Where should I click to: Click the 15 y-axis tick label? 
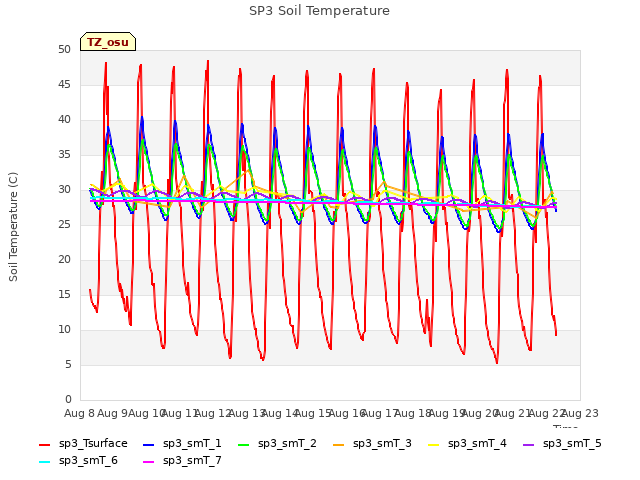[x=64, y=294]
